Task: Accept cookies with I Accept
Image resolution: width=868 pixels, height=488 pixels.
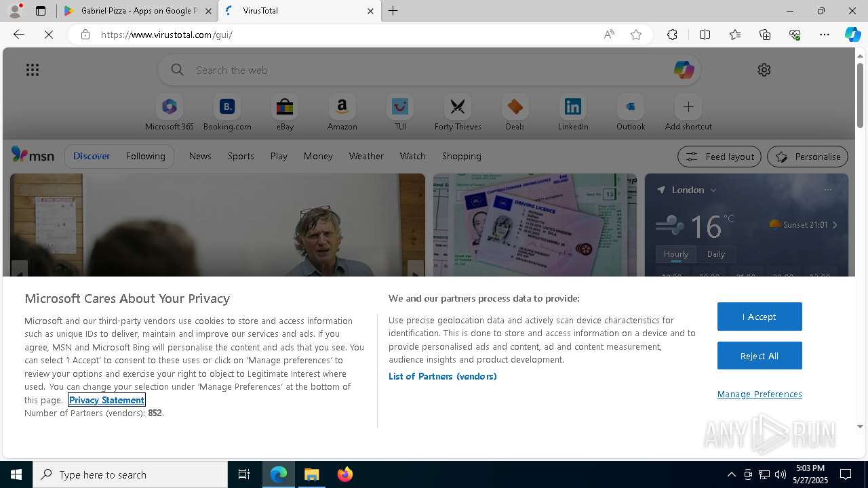Action: coord(759,317)
